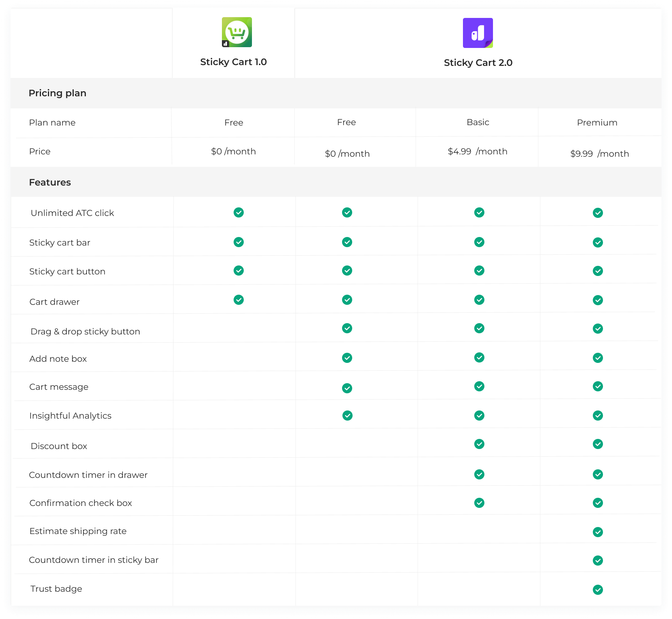Click the Countdown timer in drawer label
Viewport: 672px width, 619px height.
[x=88, y=475]
